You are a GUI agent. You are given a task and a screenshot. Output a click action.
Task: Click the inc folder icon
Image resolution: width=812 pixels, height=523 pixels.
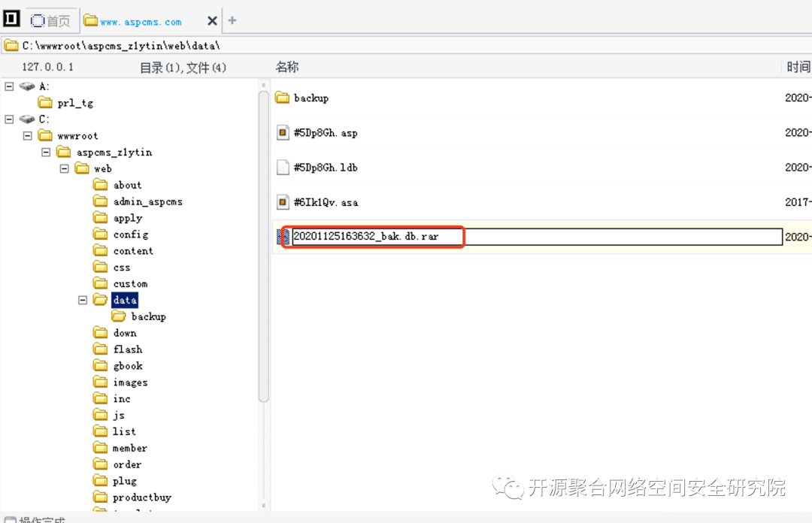101,399
